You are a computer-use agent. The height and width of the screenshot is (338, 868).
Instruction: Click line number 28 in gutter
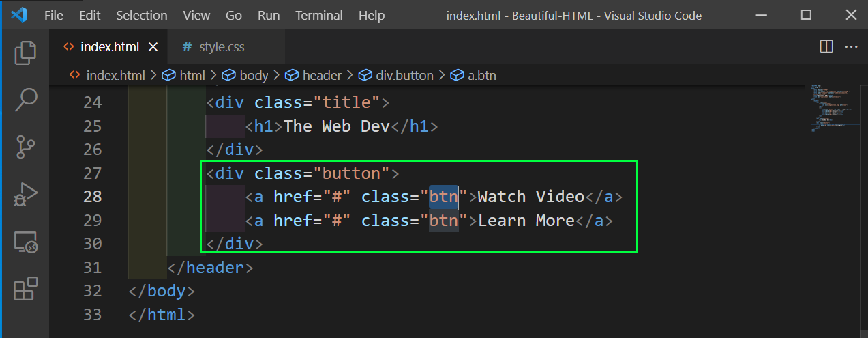tap(92, 197)
